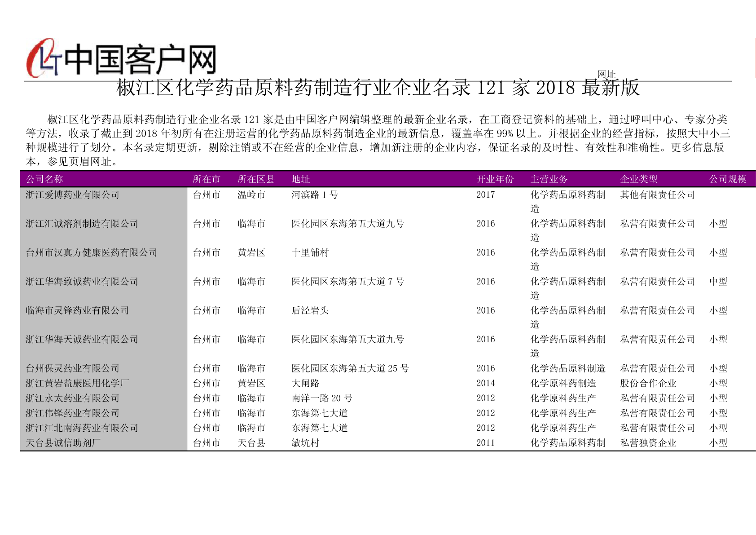Click the 医化园区东海第五大道 25 号 address
The image size is (756, 535).
(350, 368)
